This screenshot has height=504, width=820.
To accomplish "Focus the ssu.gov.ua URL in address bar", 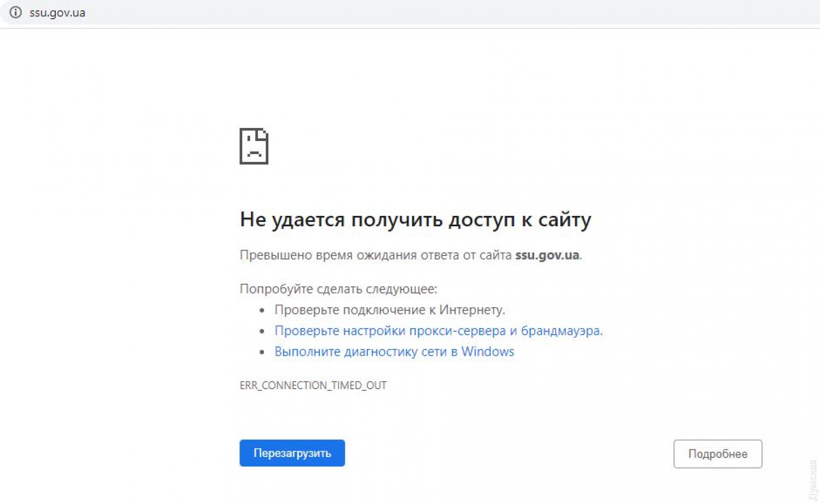I will click(x=57, y=13).
